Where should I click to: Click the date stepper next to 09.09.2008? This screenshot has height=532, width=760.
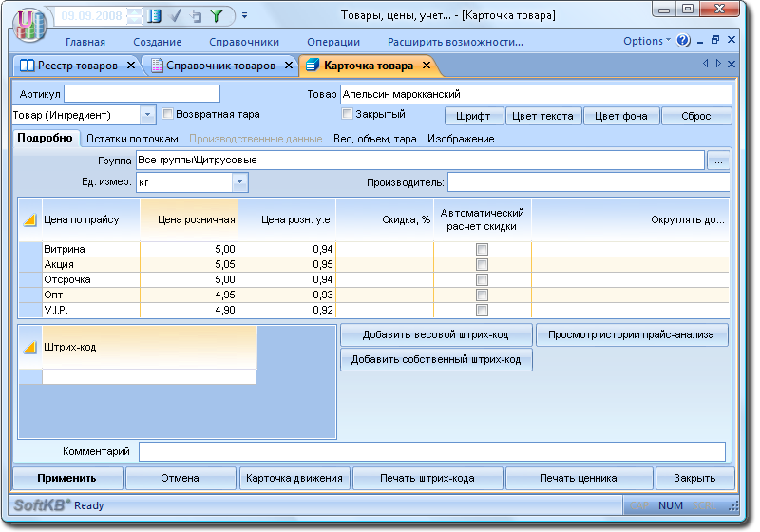click(x=134, y=16)
